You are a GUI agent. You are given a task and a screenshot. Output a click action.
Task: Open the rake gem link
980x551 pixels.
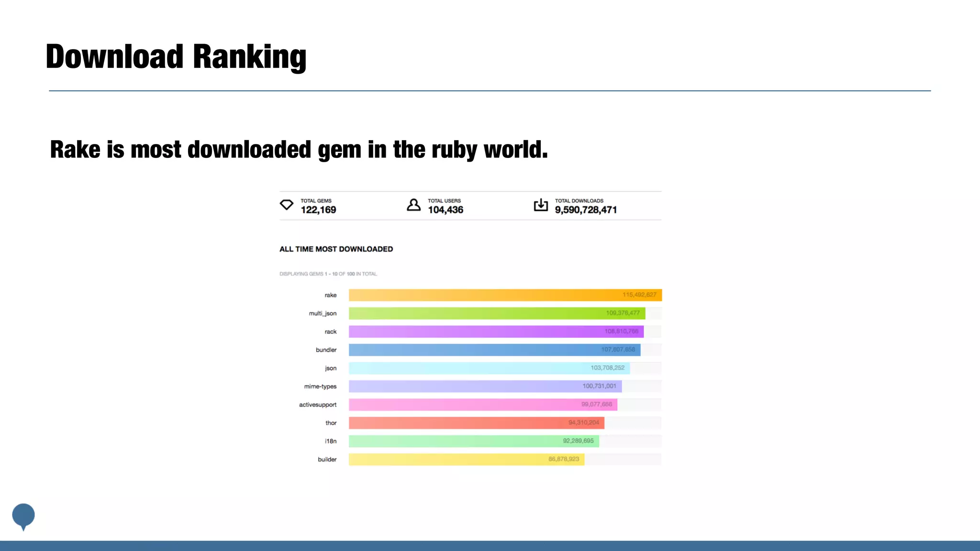[331, 295]
